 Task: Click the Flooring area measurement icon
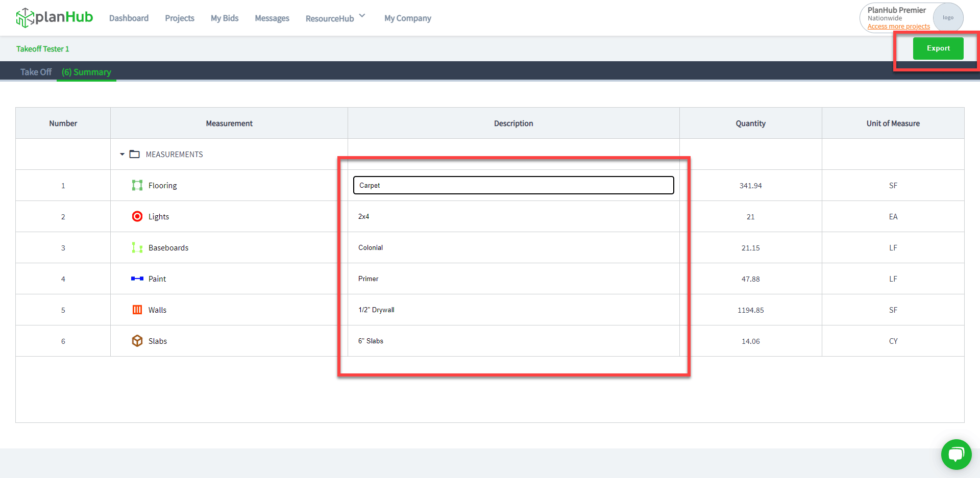[137, 185]
